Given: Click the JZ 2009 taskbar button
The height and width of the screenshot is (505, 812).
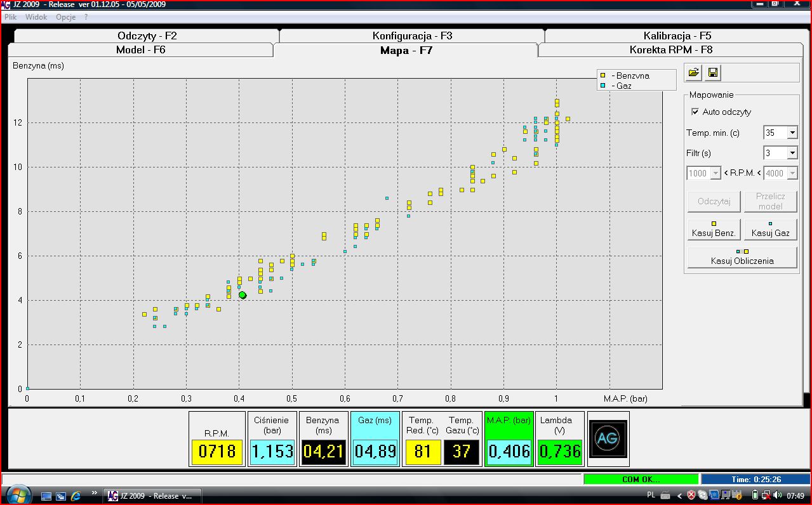Looking at the screenshot, I should (x=152, y=495).
